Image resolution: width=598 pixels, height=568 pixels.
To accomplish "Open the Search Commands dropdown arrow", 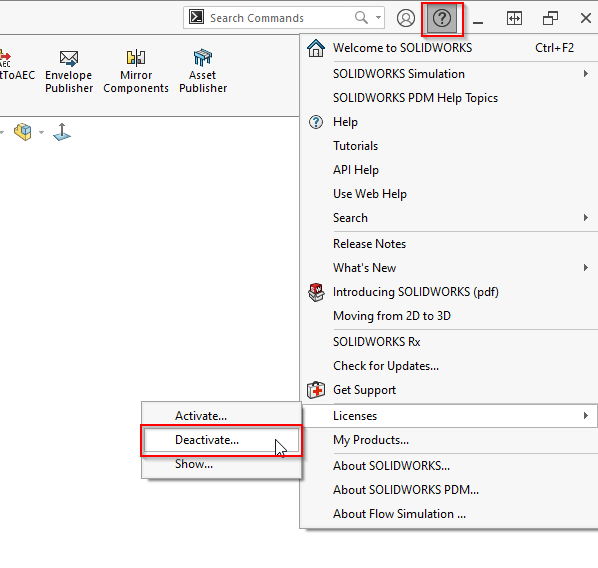I will [378, 18].
